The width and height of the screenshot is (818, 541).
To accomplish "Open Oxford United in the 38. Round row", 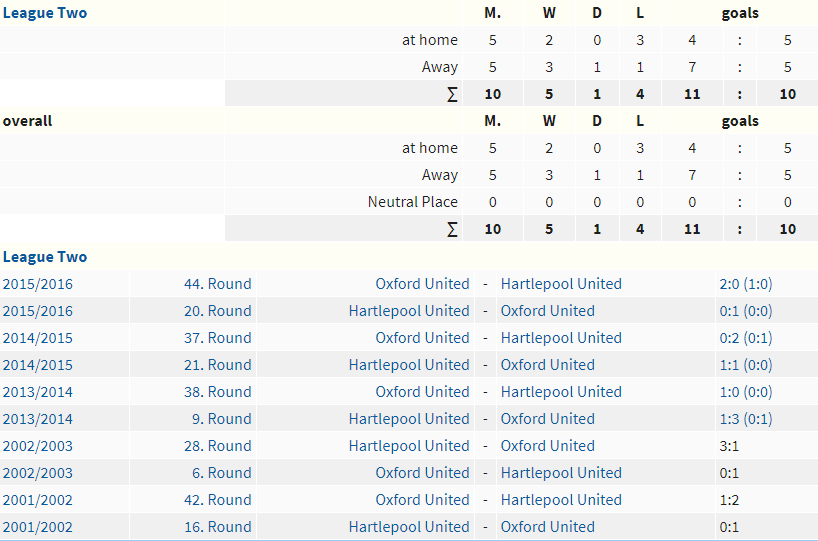I will tap(422, 392).
